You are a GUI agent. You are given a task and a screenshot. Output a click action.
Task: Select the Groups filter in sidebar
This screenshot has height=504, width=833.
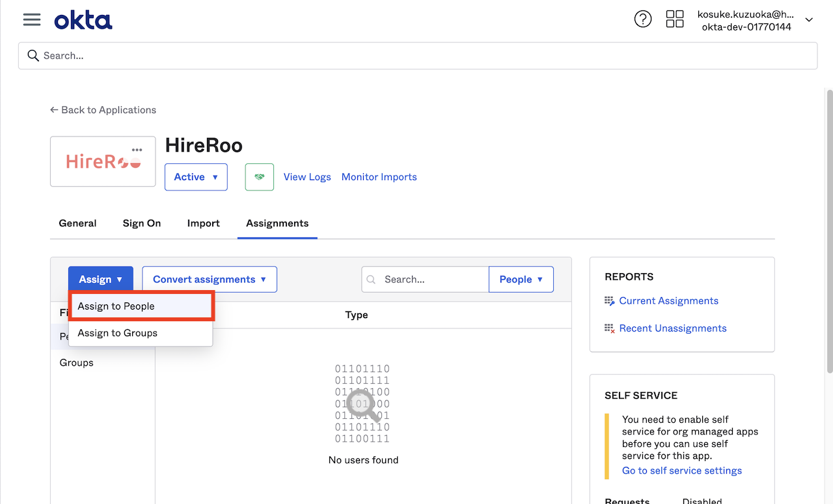click(x=77, y=363)
